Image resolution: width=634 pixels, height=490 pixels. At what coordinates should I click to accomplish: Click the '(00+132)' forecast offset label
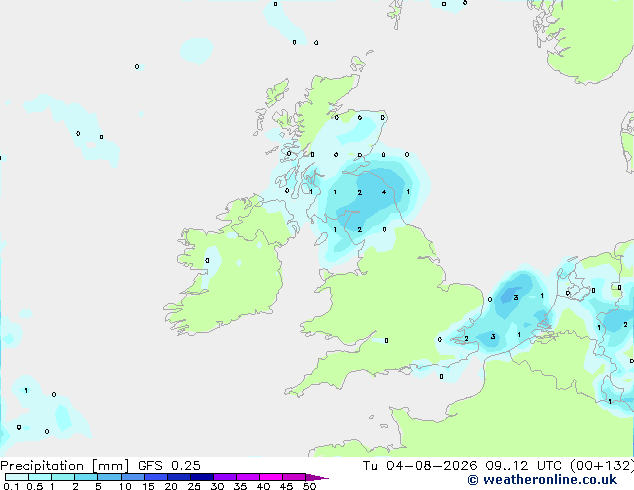tap(602, 466)
